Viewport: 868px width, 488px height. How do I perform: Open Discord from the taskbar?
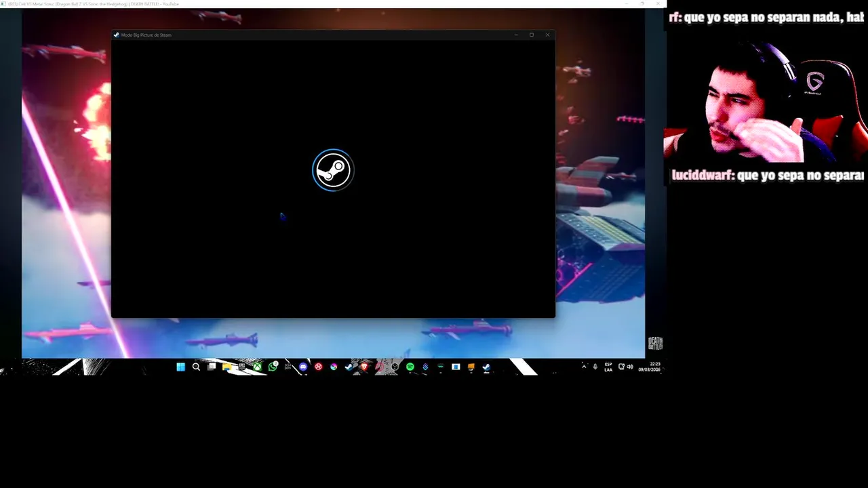(x=303, y=367)
